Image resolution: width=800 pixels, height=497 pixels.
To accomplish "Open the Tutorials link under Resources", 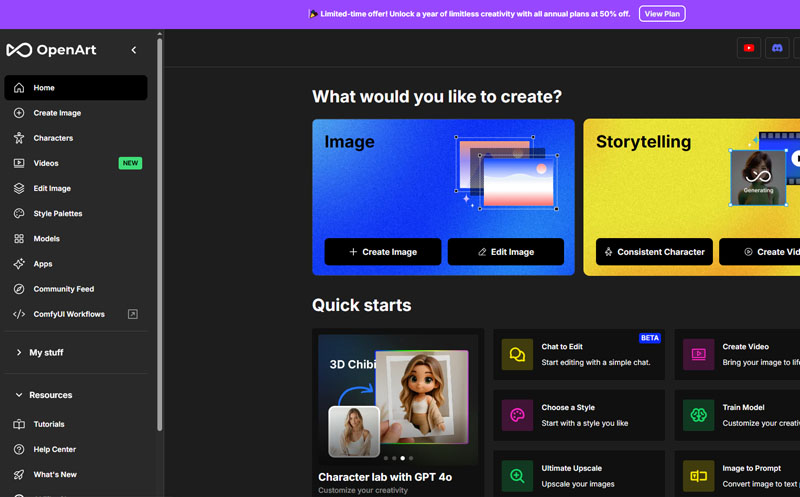I will (x=76, y=424).
